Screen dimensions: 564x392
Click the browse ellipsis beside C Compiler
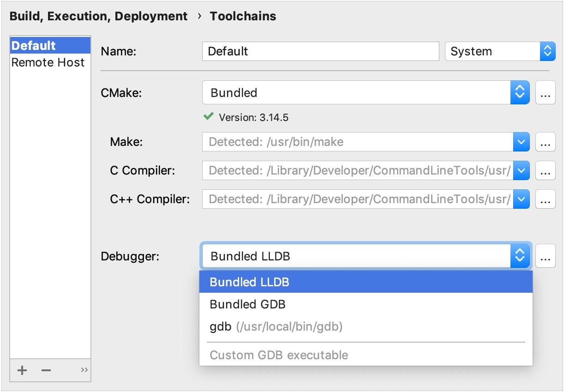tap(546, 170)
